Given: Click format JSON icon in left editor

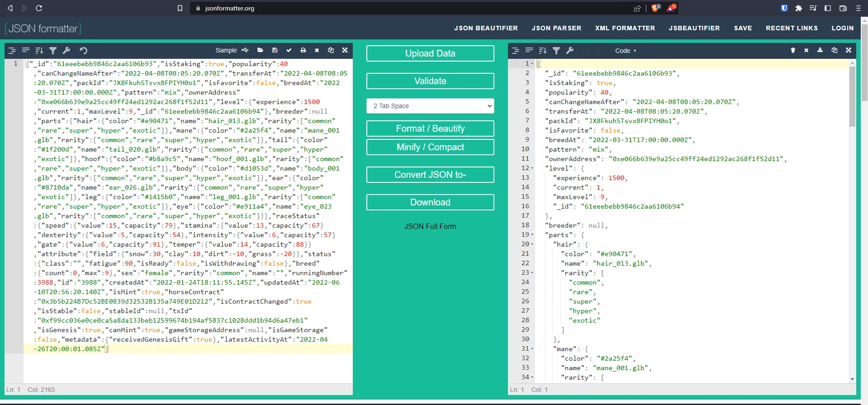Looking at the screenshot, I should point(12,51).
